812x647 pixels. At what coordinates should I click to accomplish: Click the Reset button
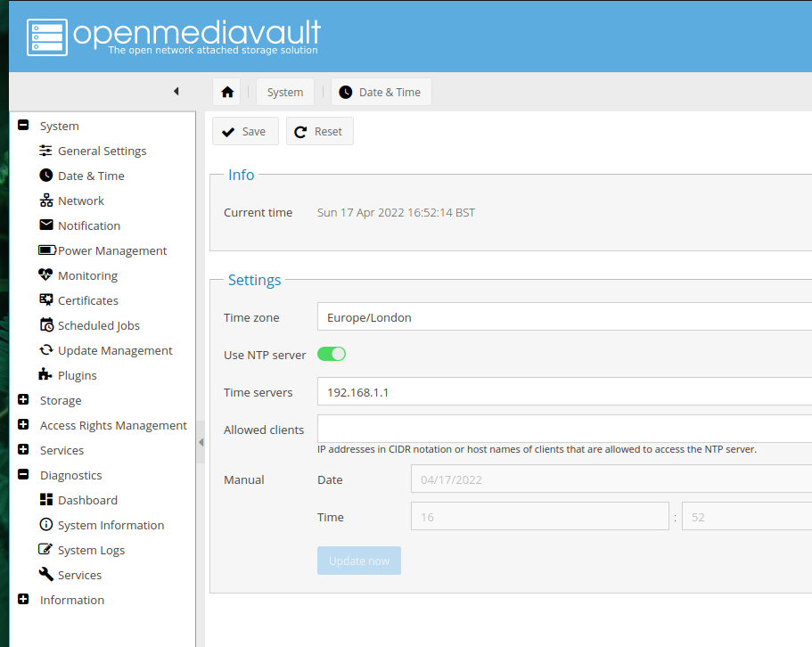click(x=319, y=131)
